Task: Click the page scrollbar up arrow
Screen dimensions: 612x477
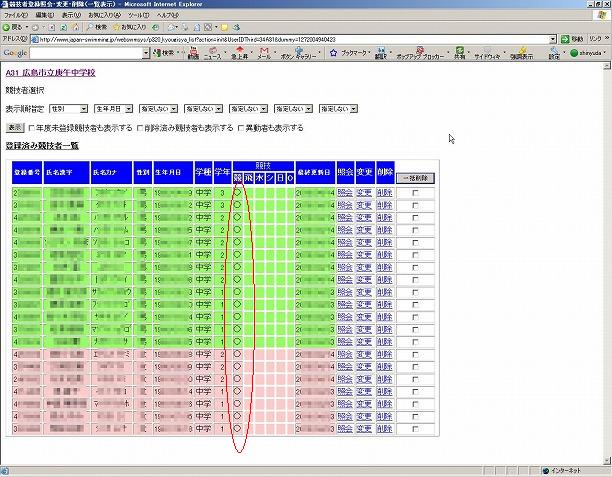Action: coord(607,66)
